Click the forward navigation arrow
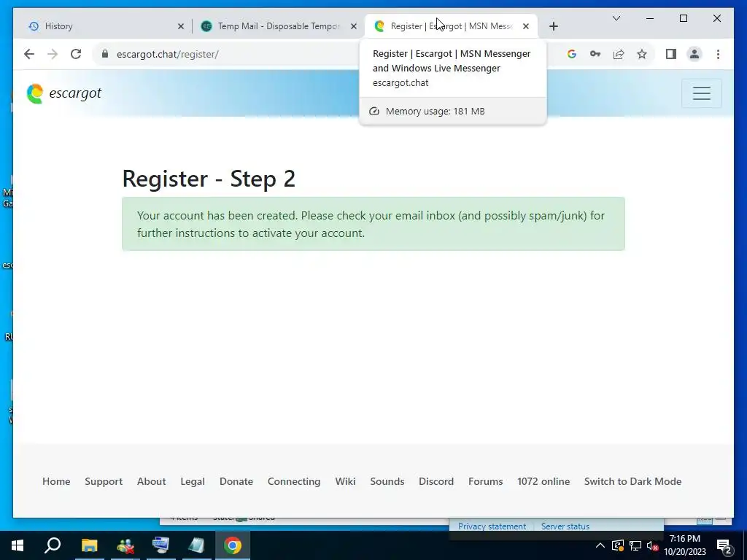 [x=53, y=54]
